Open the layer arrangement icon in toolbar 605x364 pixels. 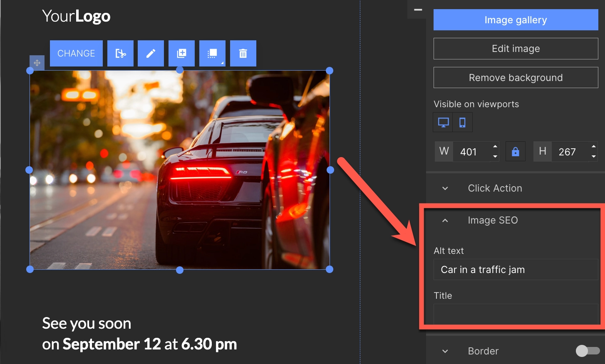pyautogui.click(x=212, y=54)
